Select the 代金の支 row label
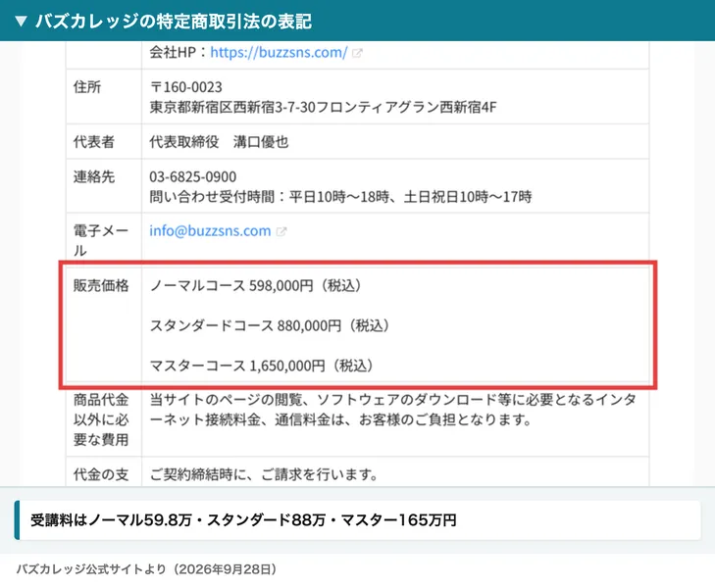Viewport: 715px width, 588px height. (x=101, y=474)
